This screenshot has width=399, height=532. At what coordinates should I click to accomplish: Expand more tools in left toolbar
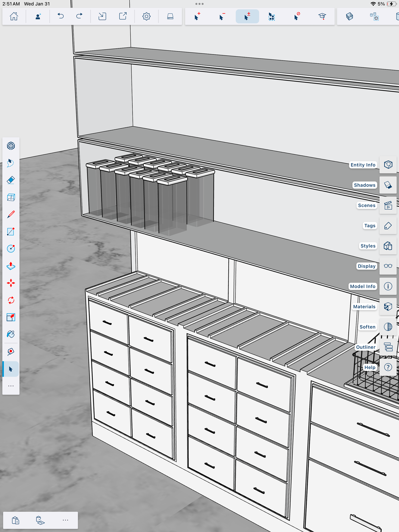click(x=11, y=386)
